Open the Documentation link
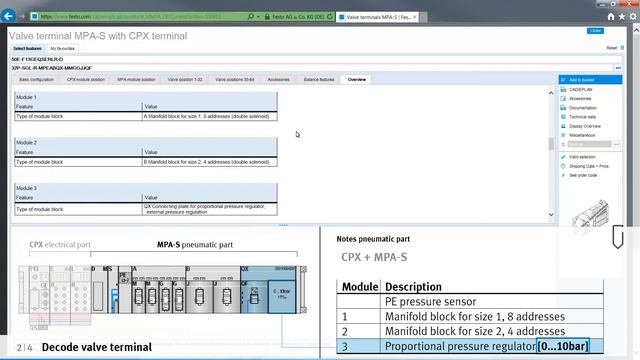Viewport: 640px width, 360px height. (582, 108)
